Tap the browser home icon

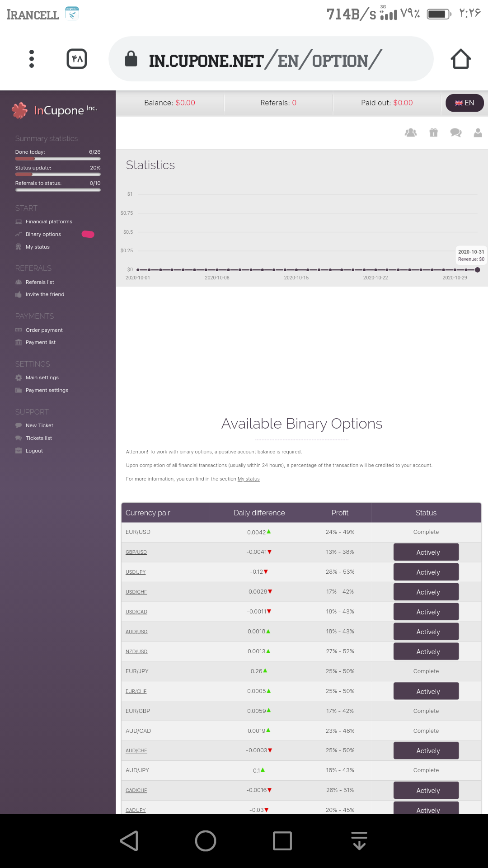point(460,59)
